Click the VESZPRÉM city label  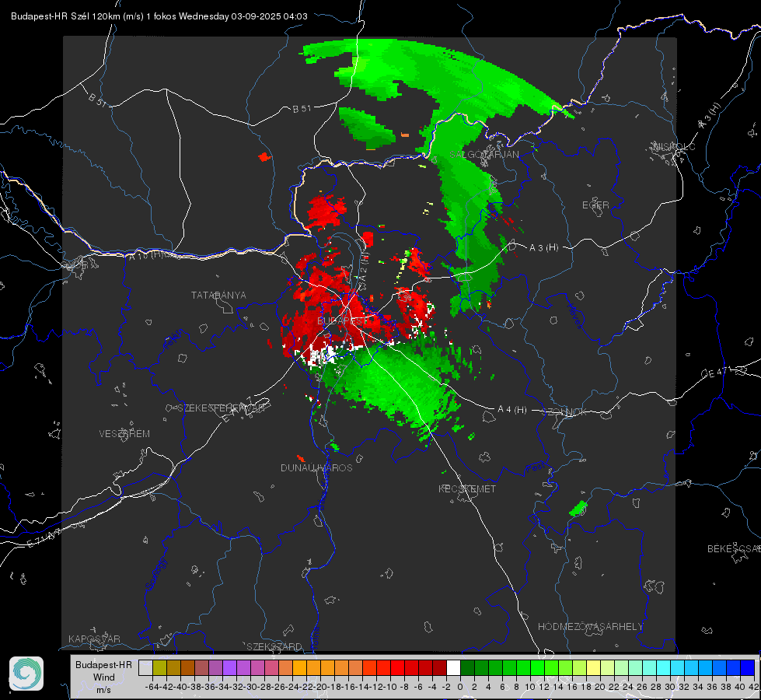(124, 434)
